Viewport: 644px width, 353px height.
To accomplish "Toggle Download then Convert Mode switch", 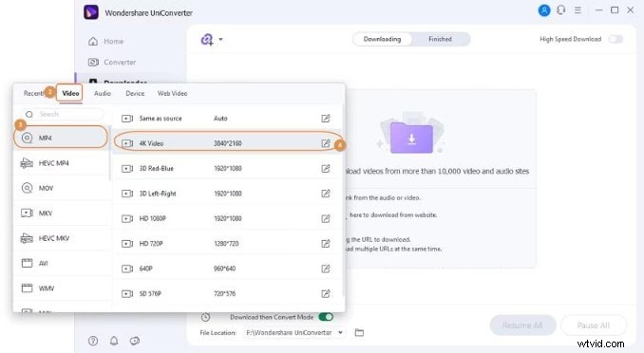I will (326, 317).
